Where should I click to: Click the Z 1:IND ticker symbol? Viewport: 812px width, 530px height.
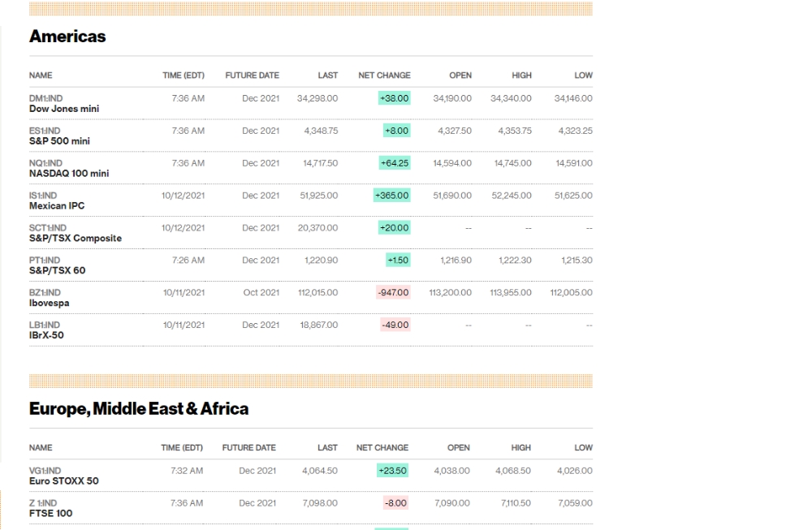[43, 502]
